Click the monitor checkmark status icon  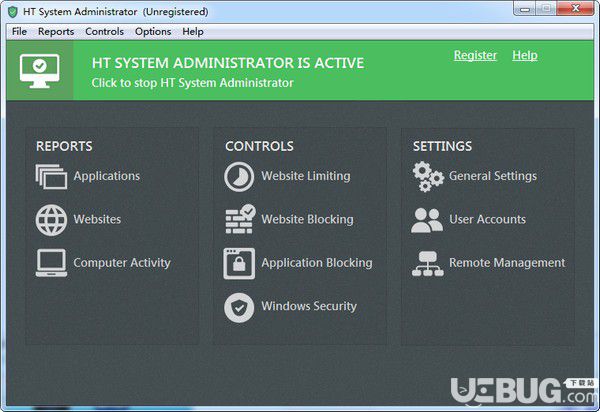coord(39,71)
